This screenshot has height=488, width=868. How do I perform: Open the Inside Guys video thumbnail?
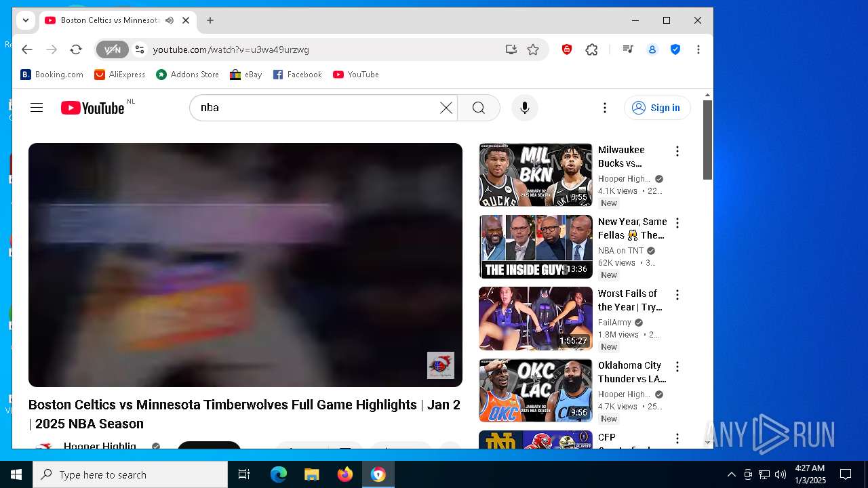pyautogui.click(x=536, y=247)
